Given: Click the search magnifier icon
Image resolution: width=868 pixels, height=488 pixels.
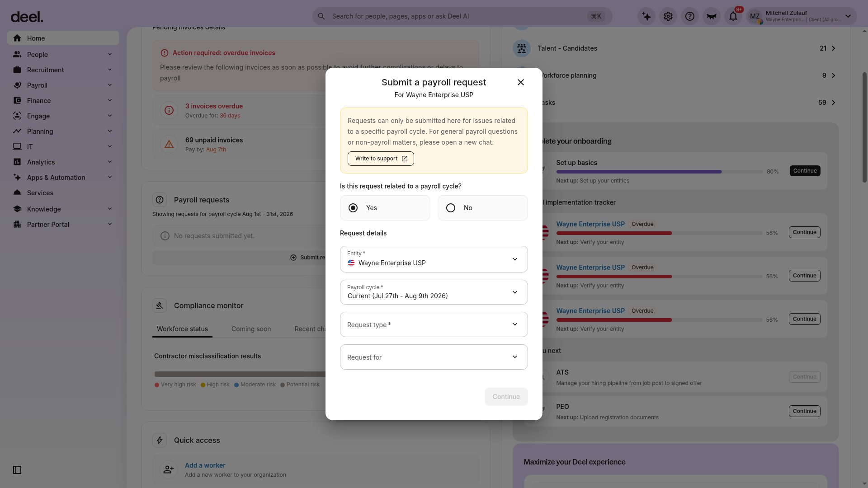Looking at the screenshot, I should coord(321,16).
